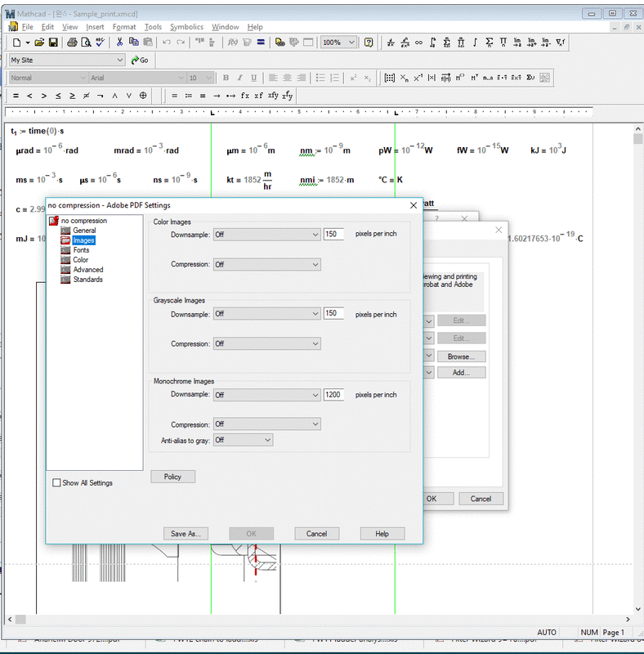Open Color Images Downsample dropdown

(x=267, y=235)
